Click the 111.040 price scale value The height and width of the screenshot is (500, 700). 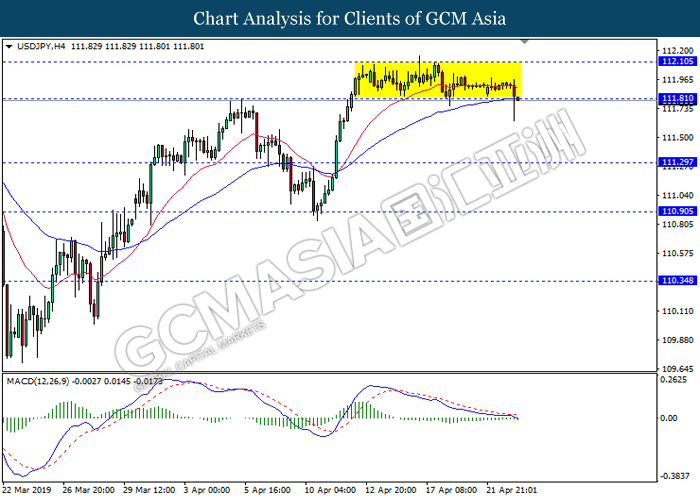pyautogui.click(x=678, y=195)
